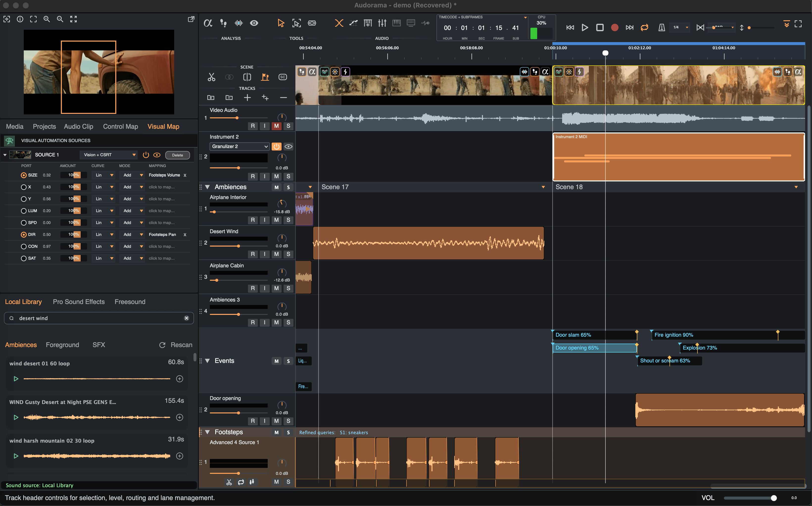Switch to the Projects tab

click(44, 126)
